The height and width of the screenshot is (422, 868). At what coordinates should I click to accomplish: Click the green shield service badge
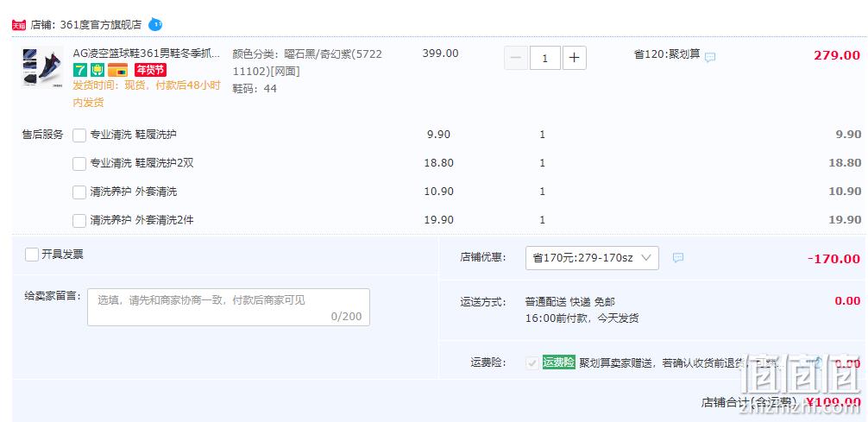coord(97,71)
